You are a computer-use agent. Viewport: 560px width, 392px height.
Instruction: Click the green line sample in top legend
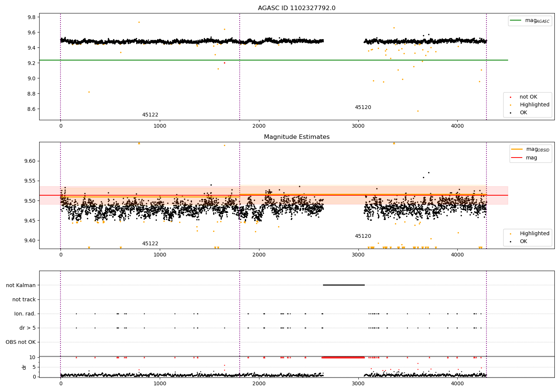coord(516,21)
